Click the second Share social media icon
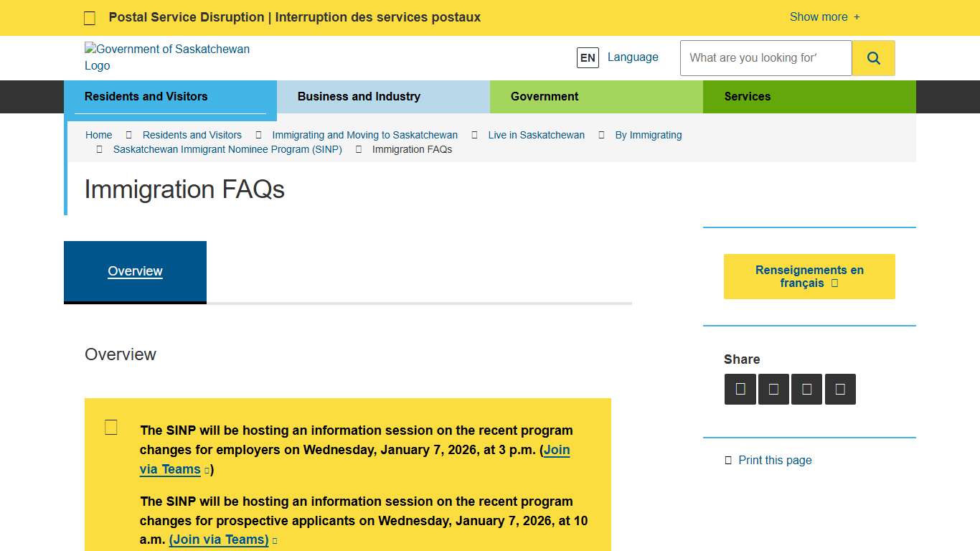This screenshot has height=551, width=980. point(773,389)
